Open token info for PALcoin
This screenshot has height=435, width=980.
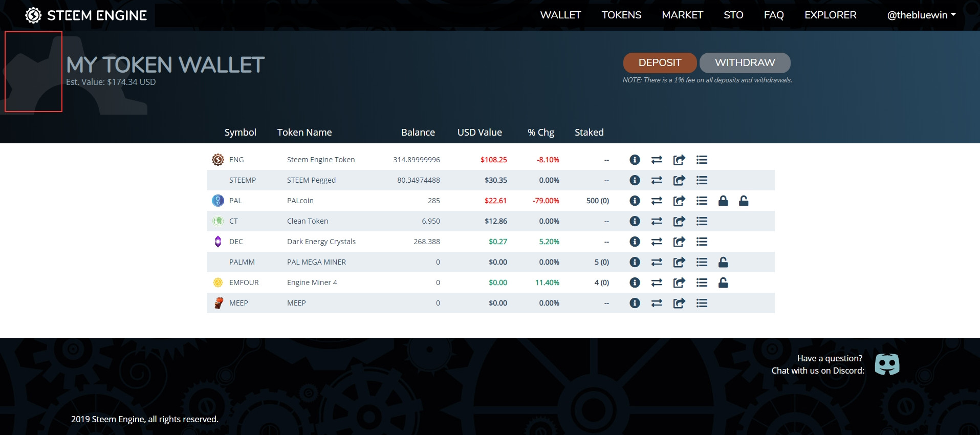(635, 201)
